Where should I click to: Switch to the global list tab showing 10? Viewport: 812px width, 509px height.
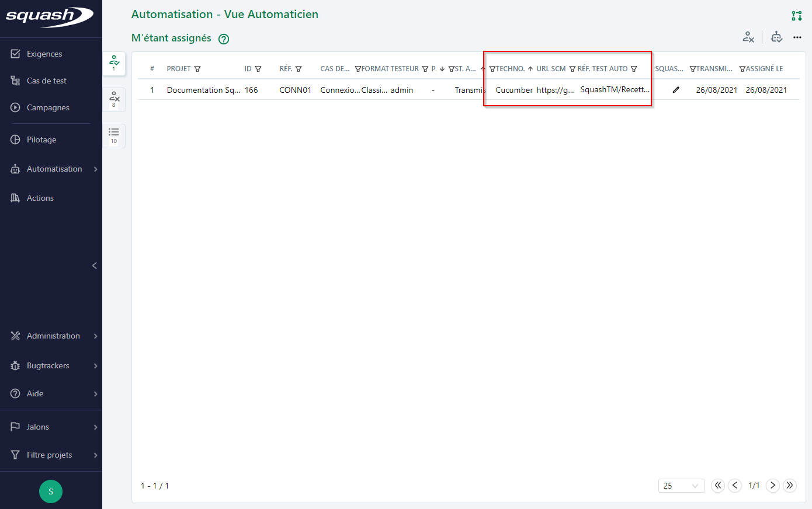pyautogui.click(x=114, y=136)
